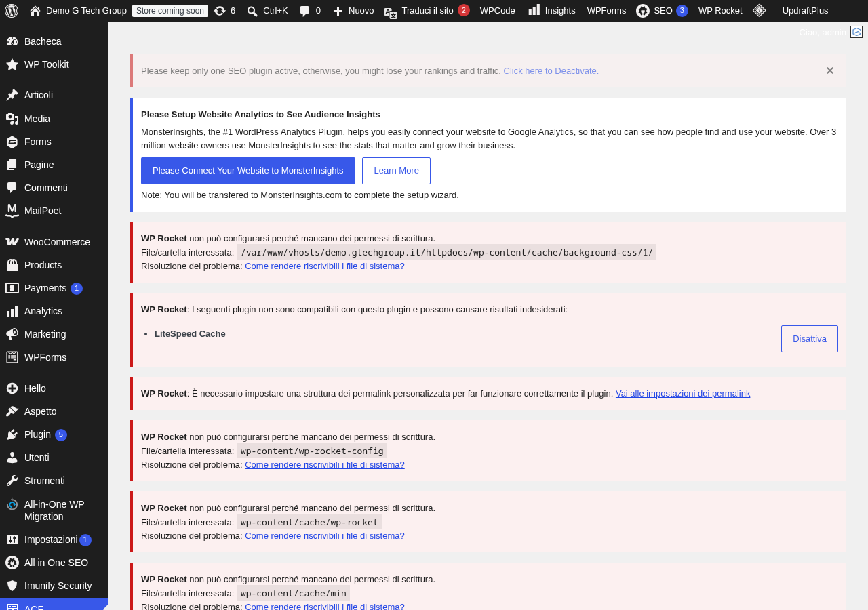868x610 pixels.
Task: Click the Plugin plug icon
Action: click(x=12, y=434)
